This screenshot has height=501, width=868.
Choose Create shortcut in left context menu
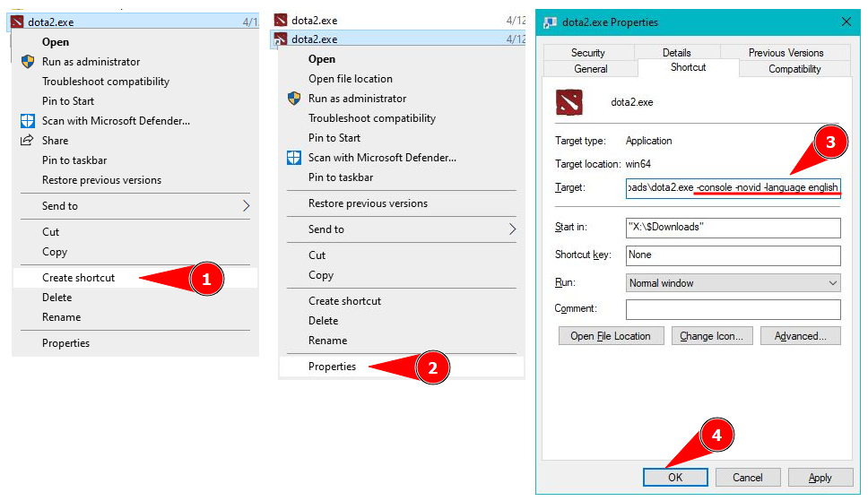135,278
